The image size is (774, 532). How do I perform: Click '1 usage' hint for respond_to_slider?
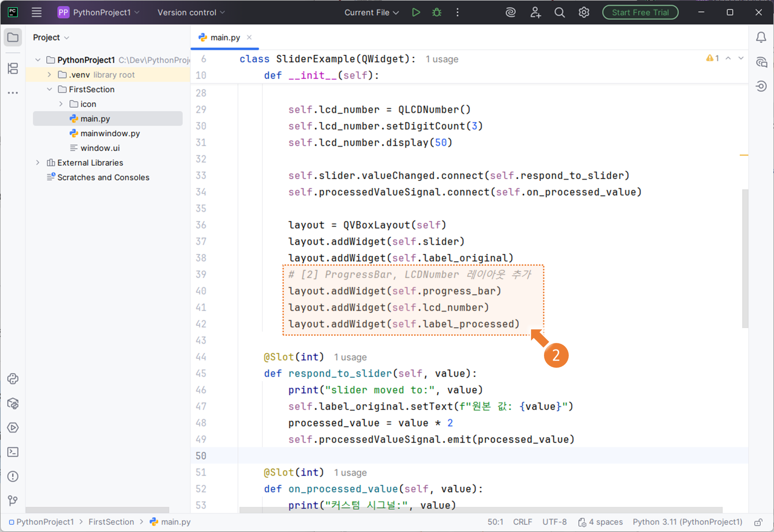click(350, 357)
